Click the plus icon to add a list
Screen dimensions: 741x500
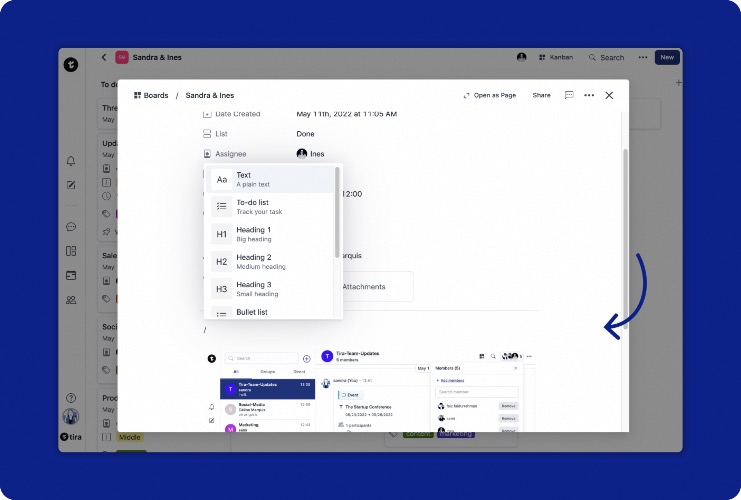point(679,83)
